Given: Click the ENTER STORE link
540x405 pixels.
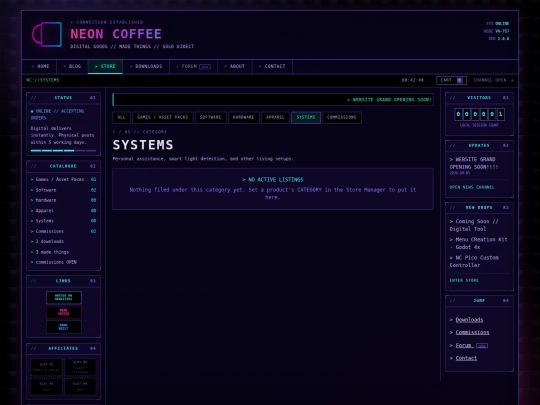Looking at the screenshot, I should 464,280.
